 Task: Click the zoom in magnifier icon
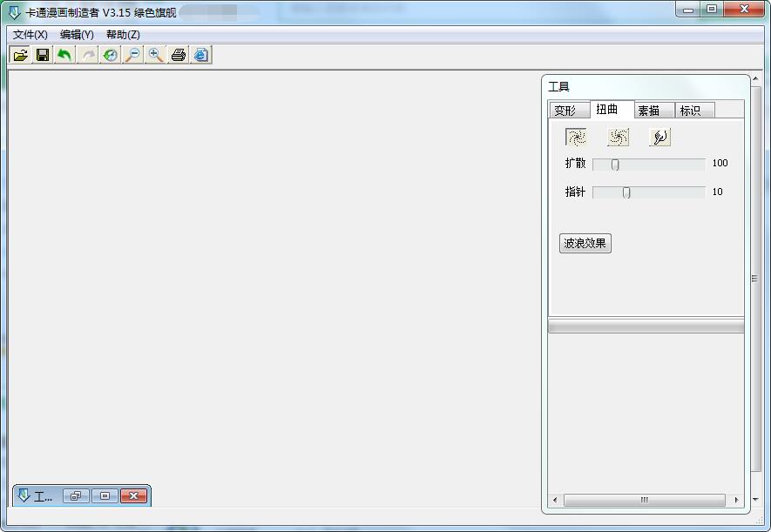(156, 55)
